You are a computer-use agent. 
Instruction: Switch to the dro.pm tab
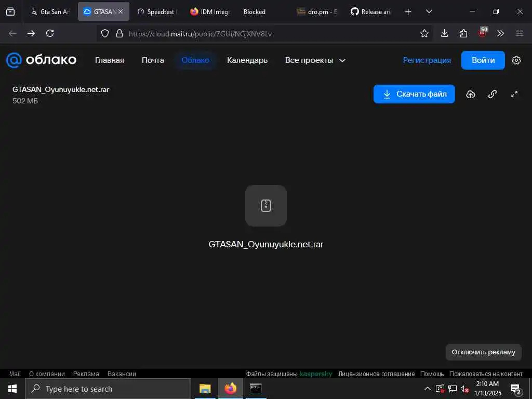tap(317, 11)
